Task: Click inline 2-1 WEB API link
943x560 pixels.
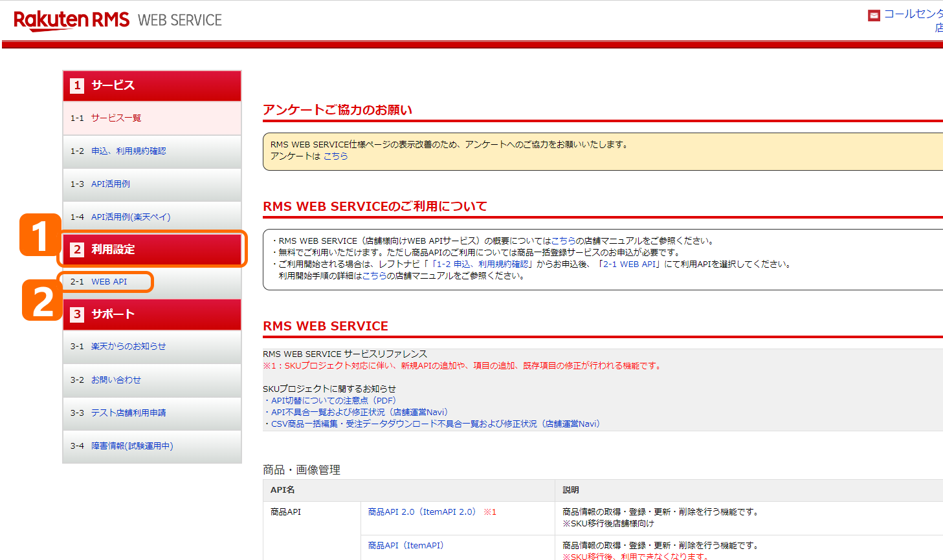Action: (629, 264)
